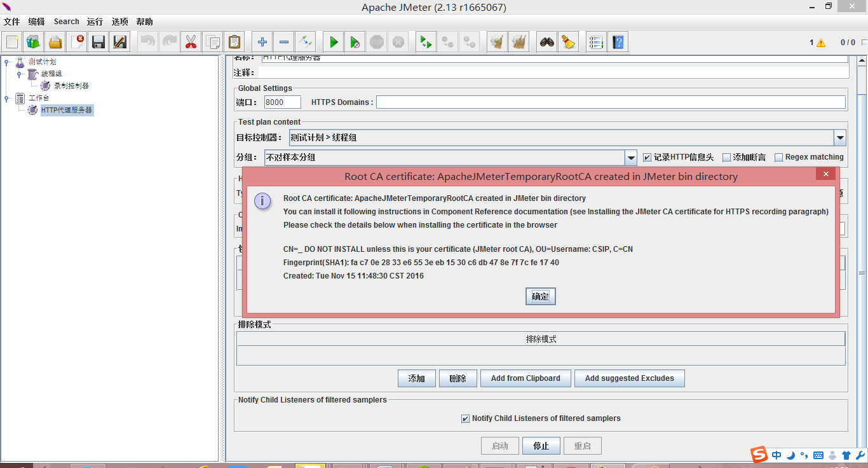
Task: Save the test plan with floppy icon
Action: [x=98, y=43]
